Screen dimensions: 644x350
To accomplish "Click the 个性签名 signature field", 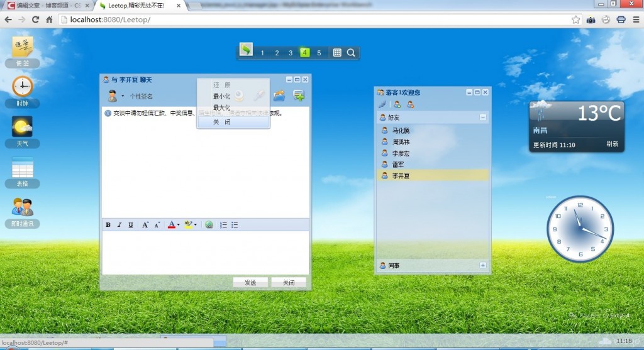I will click(x=142, y=96).
